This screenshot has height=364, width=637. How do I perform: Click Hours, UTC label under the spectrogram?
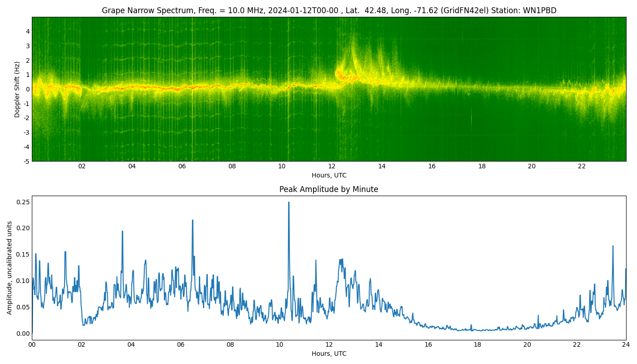point(329,175)
